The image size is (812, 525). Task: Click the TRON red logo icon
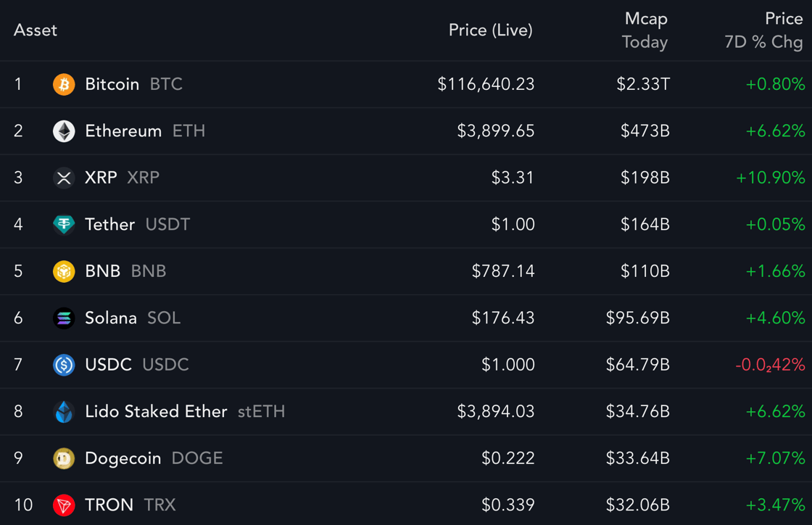coord(64,505)
